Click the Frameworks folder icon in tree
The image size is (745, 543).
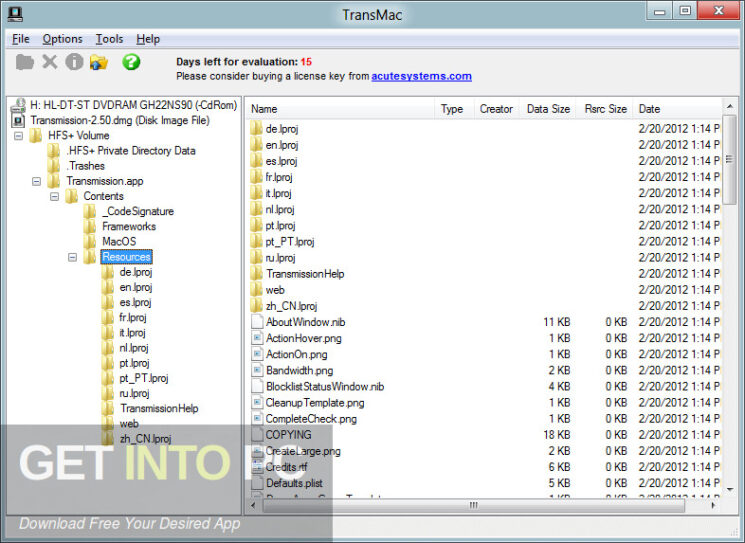click(90, 227)
